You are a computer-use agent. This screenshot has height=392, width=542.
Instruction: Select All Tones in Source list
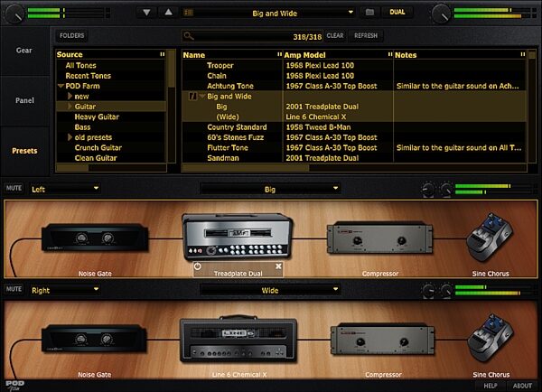coord(110,65)
